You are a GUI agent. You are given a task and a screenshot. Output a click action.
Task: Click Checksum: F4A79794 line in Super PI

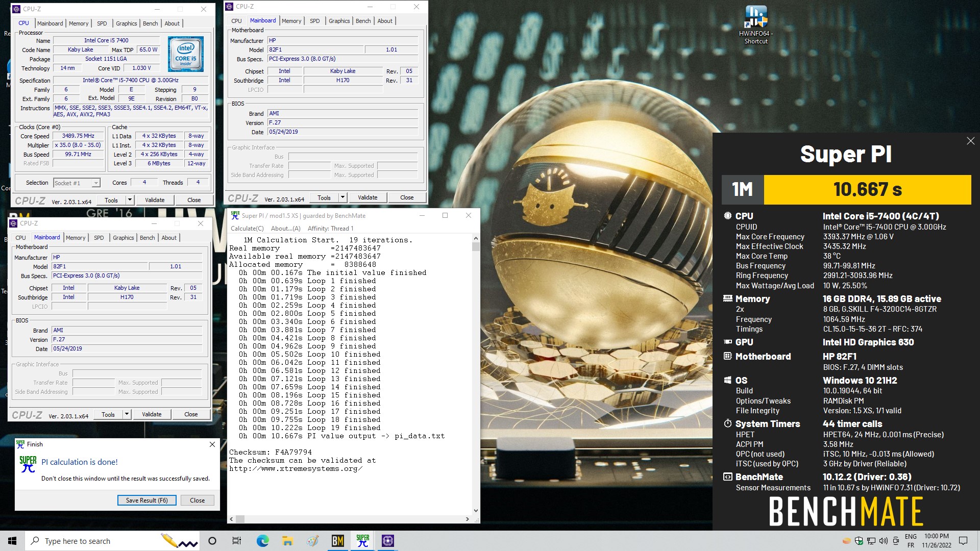(x=271, y=452)
